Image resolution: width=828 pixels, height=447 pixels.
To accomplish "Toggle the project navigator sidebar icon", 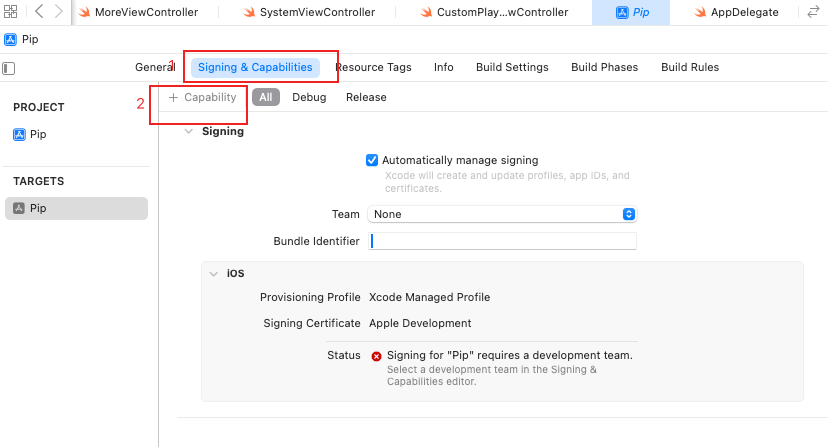I will click(x=9, y=68).
